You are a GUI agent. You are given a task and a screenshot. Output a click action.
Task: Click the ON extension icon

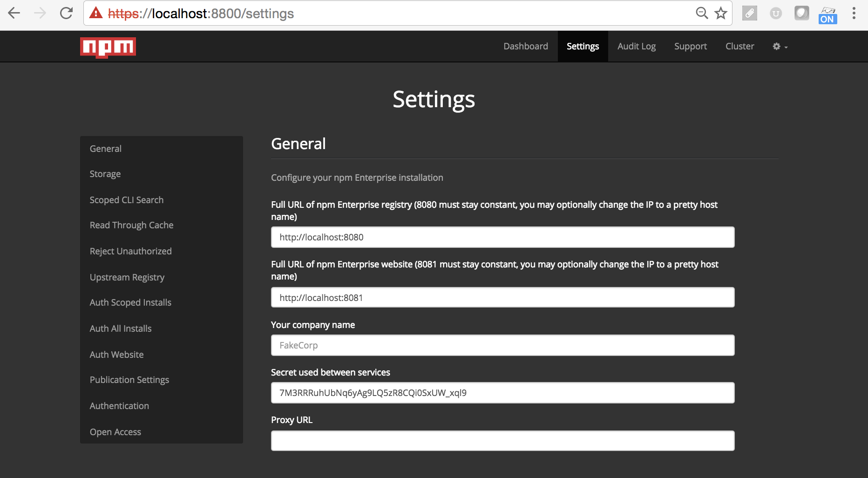(827, 15)
